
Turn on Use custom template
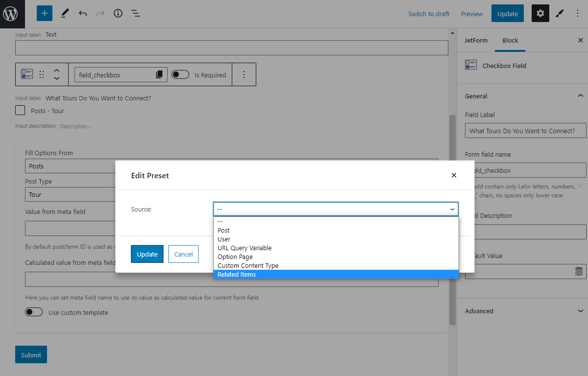tap(34, 311)
